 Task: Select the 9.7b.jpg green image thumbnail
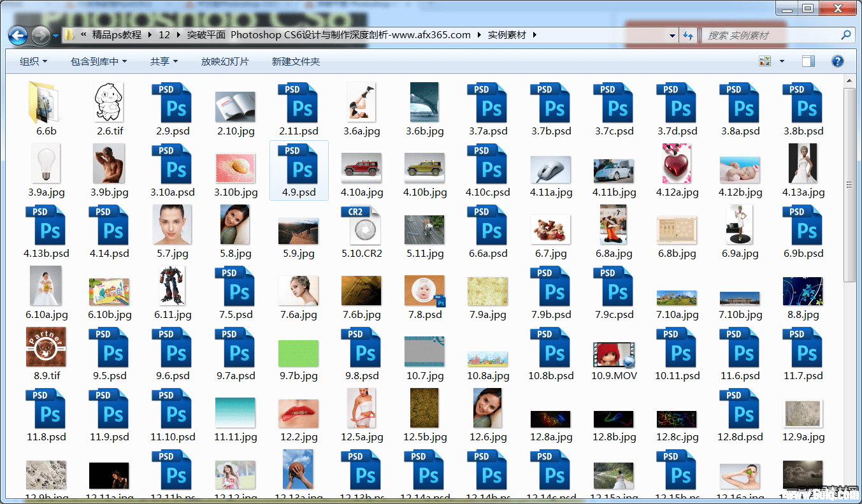pyautogui.click(x=298, y=354)
